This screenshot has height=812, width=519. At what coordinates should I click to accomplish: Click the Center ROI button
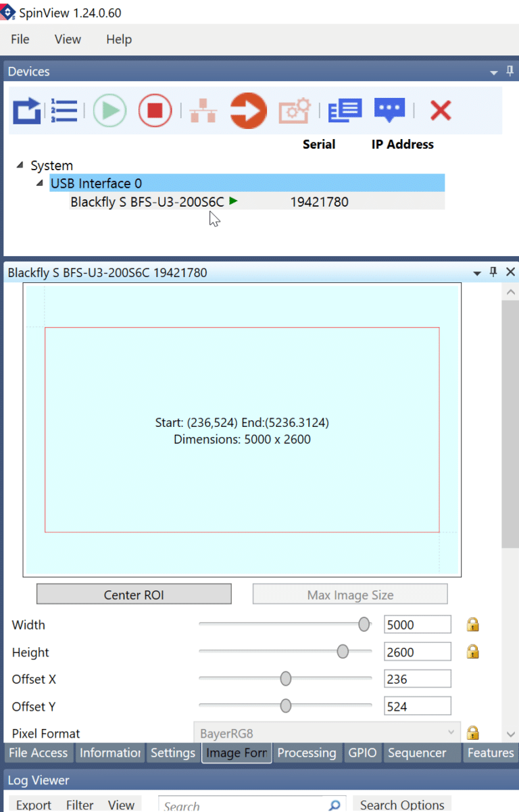pos(134,594)
